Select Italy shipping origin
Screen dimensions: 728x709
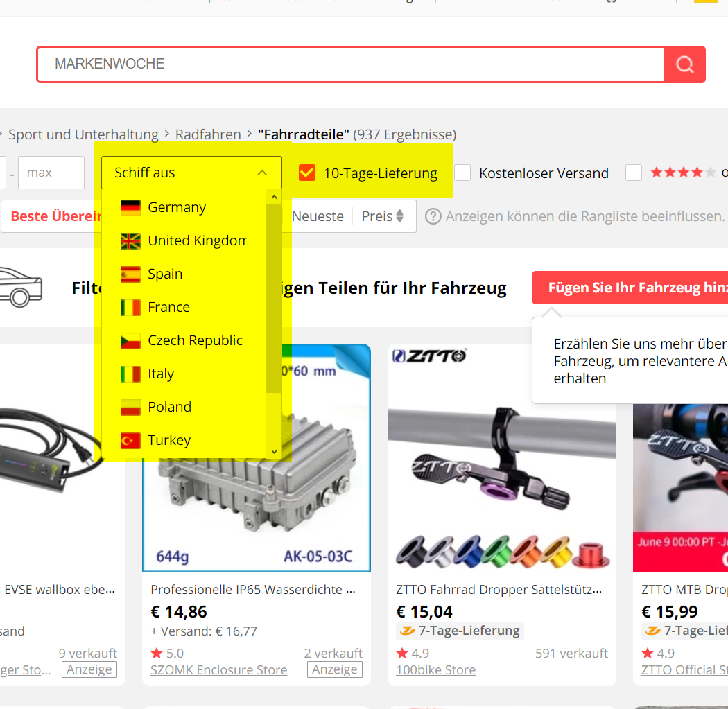tap(184, 374)
